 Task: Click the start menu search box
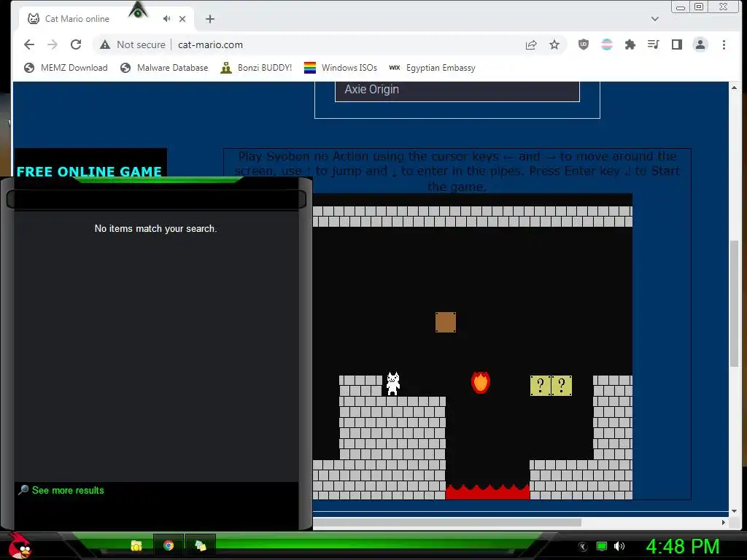pyautogui.click(x=156, y=199)
